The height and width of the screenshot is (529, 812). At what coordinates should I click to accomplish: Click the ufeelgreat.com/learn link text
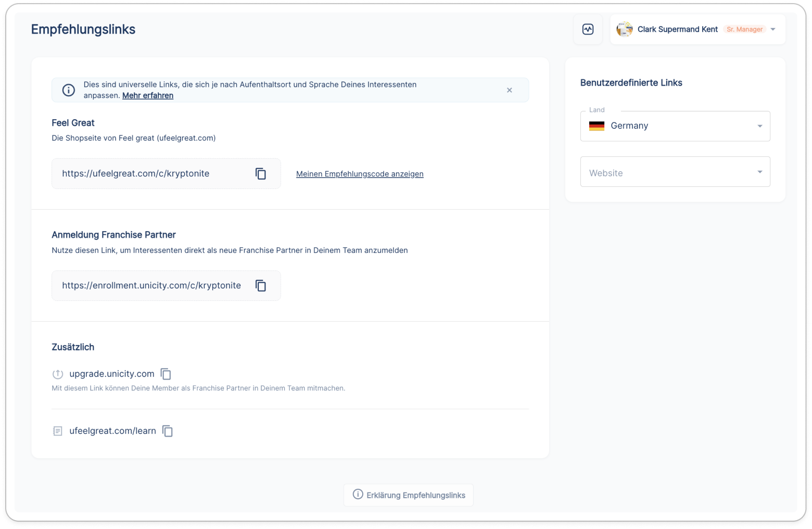click(112, 431)
